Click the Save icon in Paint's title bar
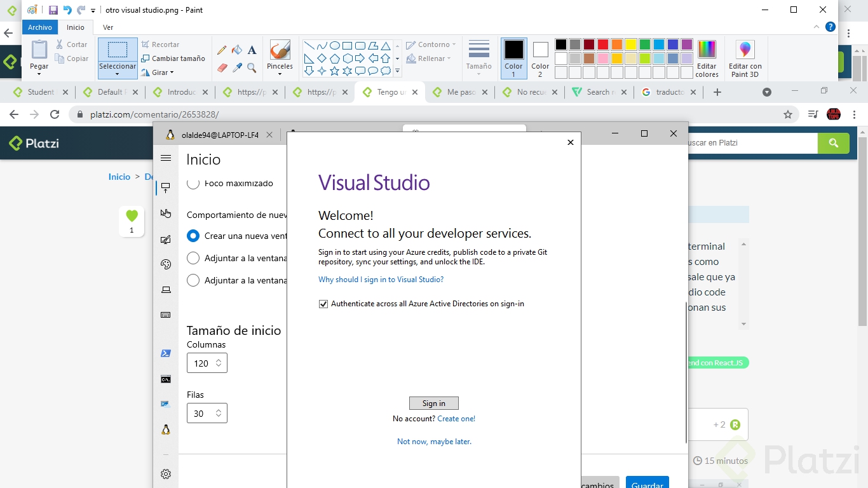 pyautogui.click(x=53, y=10)
